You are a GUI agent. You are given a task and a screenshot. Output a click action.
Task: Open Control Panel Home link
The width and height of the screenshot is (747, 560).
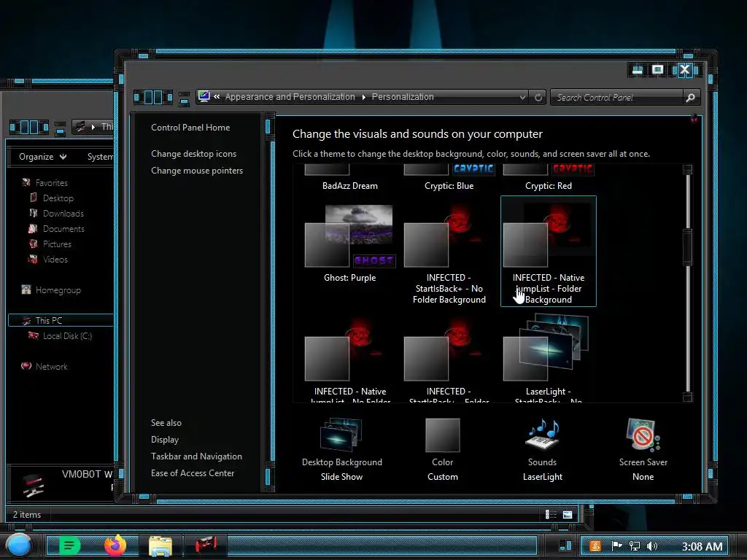point(190,128)
